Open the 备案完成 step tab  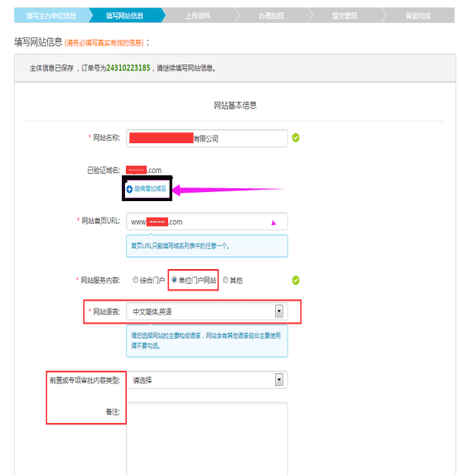[418, 16]
